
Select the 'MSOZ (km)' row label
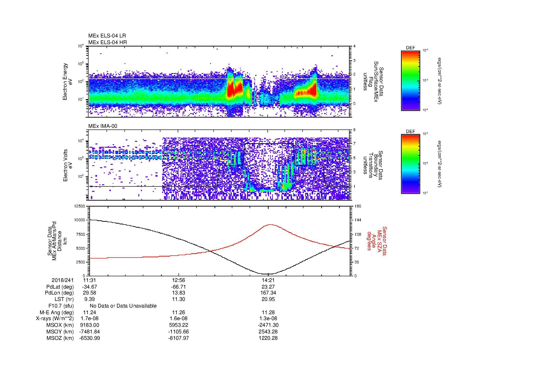[60, 338]
